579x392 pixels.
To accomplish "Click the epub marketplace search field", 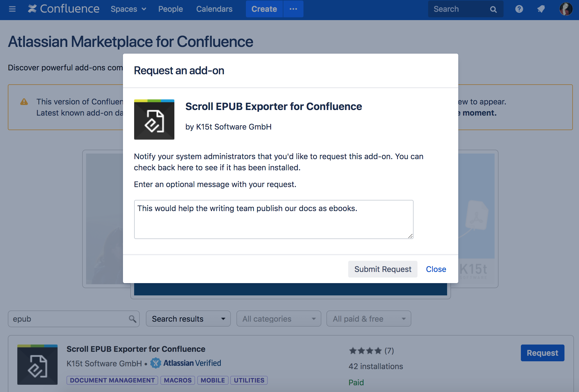I will (74, 319).
